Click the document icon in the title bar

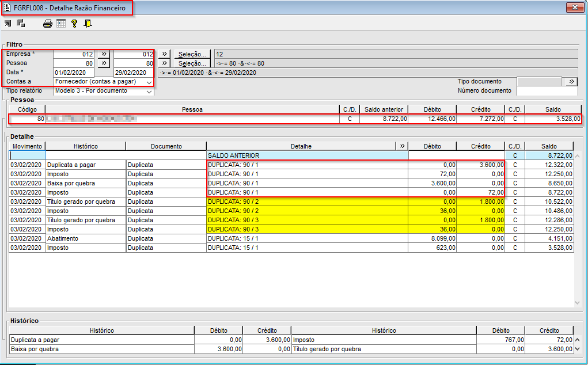pyautogui.click(x=7, y=8)
